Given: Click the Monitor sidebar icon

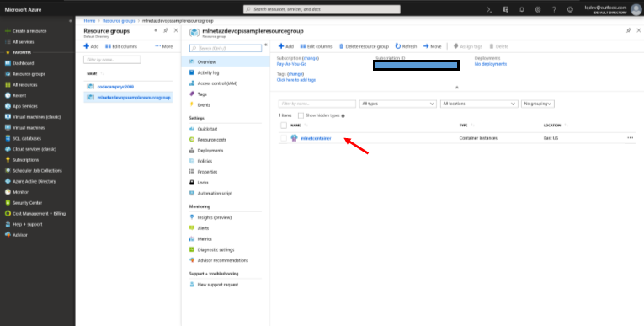Looking at the screenshot, I should 8,192.
